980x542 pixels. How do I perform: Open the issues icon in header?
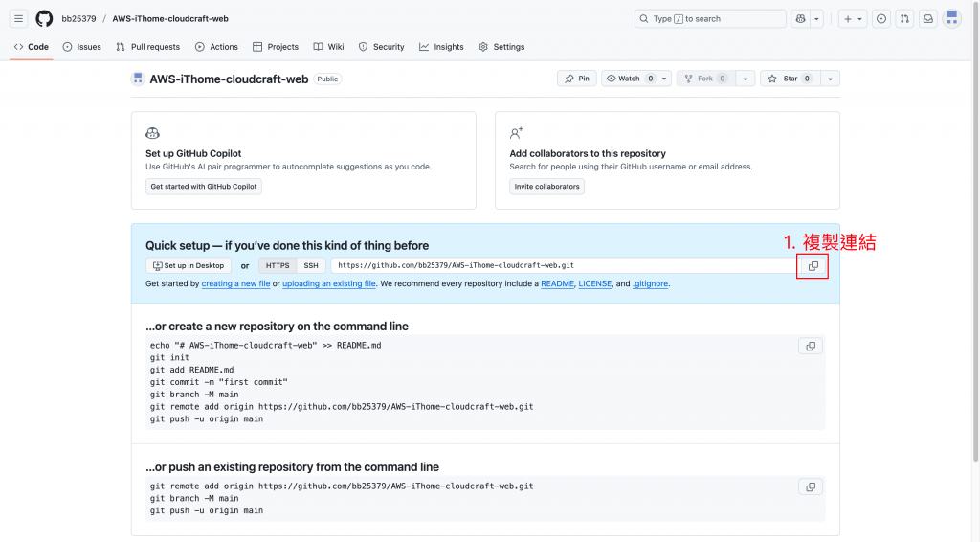coord(881,18)
